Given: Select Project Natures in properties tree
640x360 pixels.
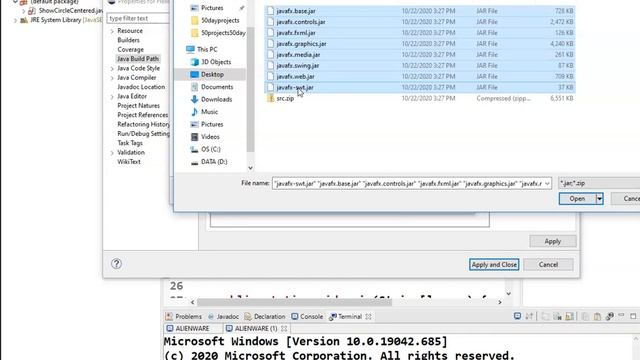Looking at the screenshot, I should (x=138, y=106).
